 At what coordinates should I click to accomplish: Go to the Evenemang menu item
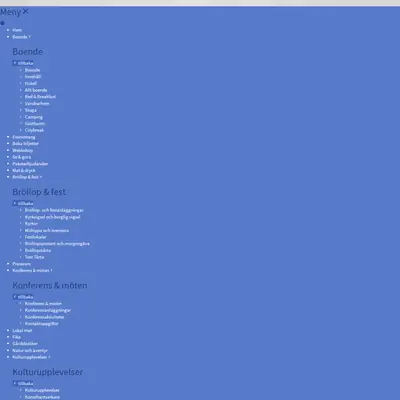(x=24, y=137)
